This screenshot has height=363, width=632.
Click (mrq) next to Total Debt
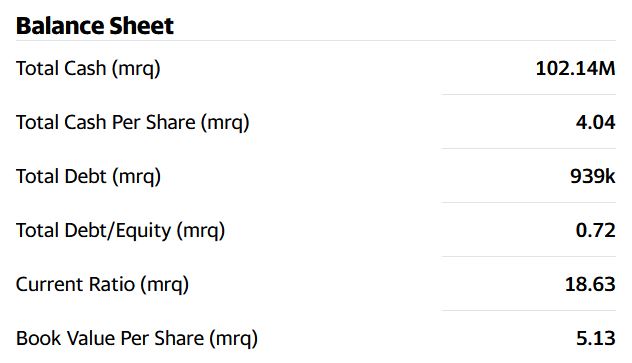136,177
